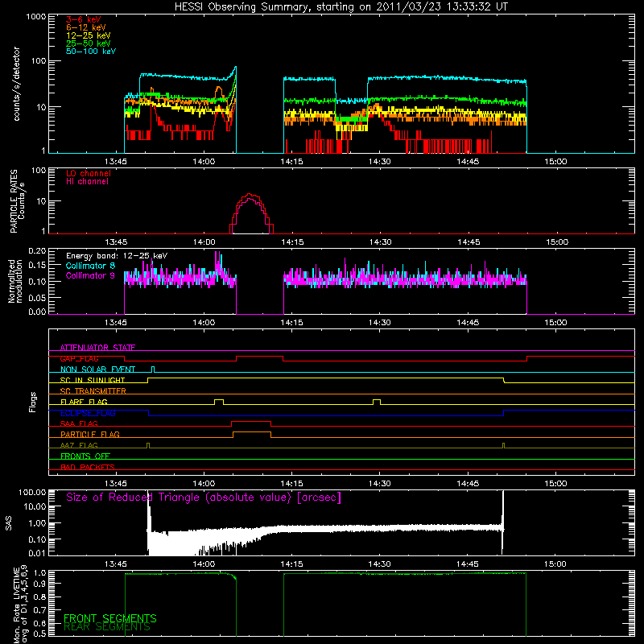This screenshot has width=644, height=644.
Task: Select the Collimator 9 legend entry
Action: (90, 275)
